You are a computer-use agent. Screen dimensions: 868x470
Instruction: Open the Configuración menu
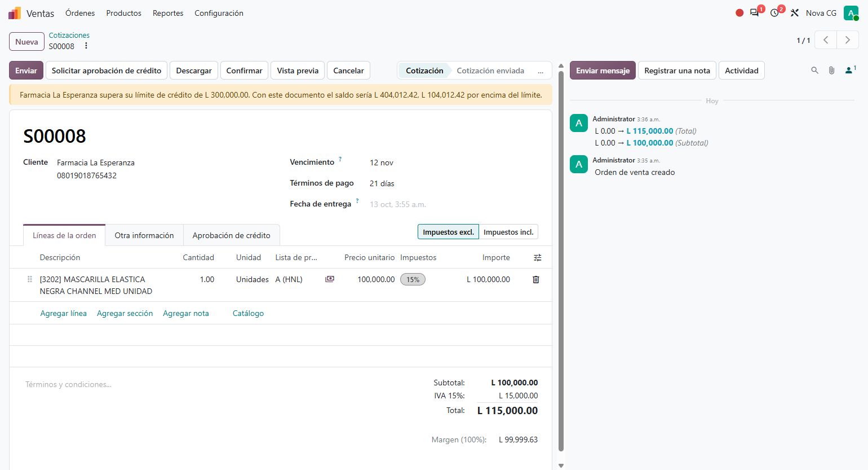pyautogui.click(x=219, y=13)
